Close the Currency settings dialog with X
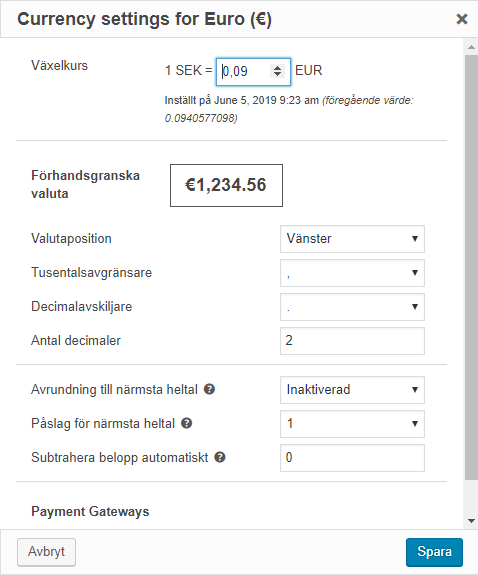Image resolution: width=478 pixels, height=575 pixels. tap(462, 19)
